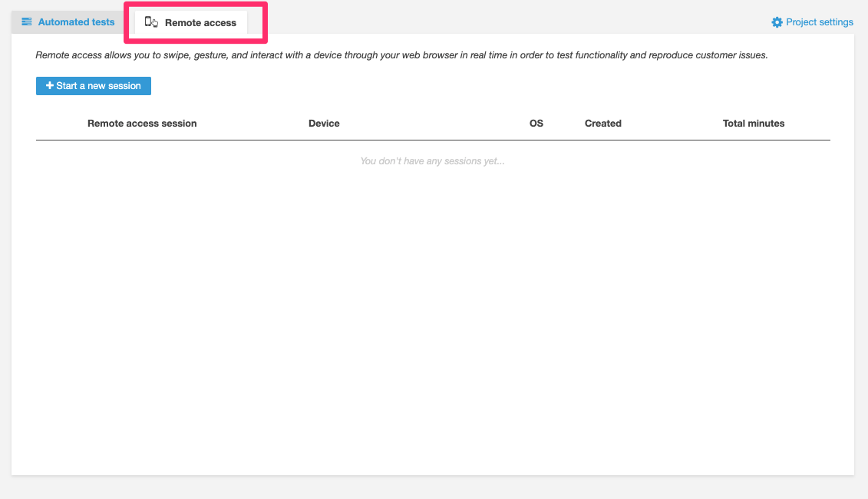The image size is (868, 499).
Task: Sort by the Created column header
Action: point(603,123)
